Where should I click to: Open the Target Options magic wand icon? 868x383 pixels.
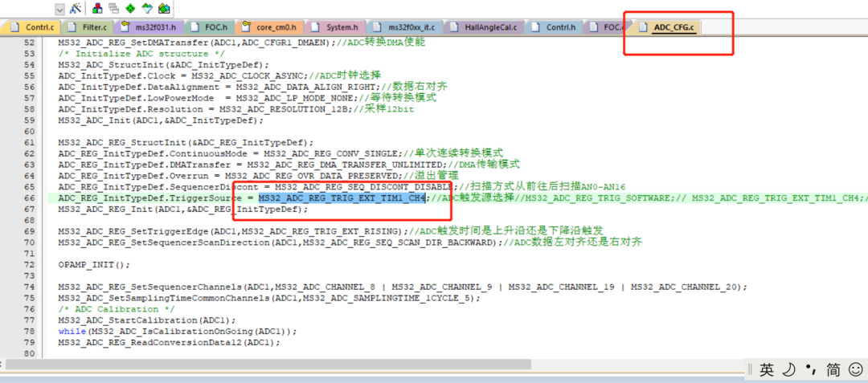[x=76, y=8]
